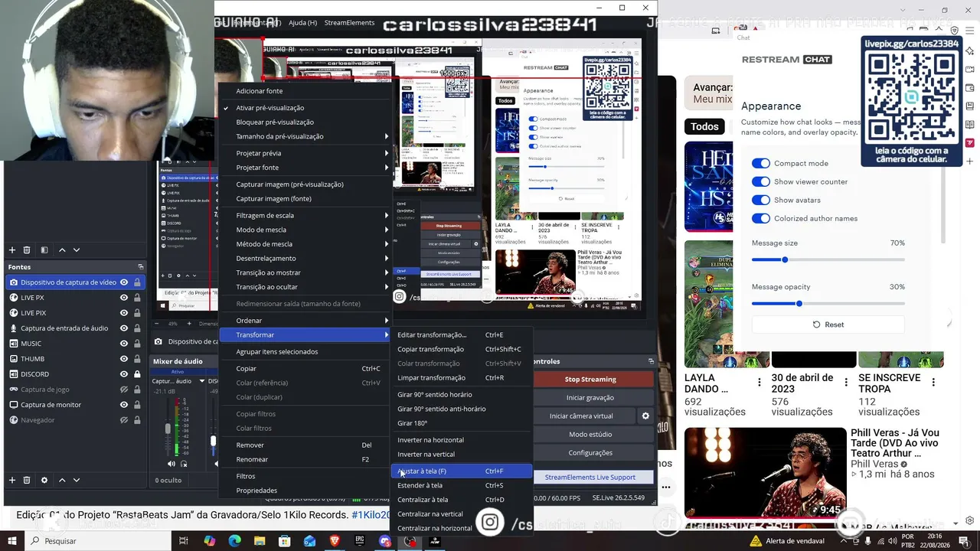The height and width of the screenshot is (551, 980).
Task: Open options for 30 de abril video
Action: coord(846,383)
